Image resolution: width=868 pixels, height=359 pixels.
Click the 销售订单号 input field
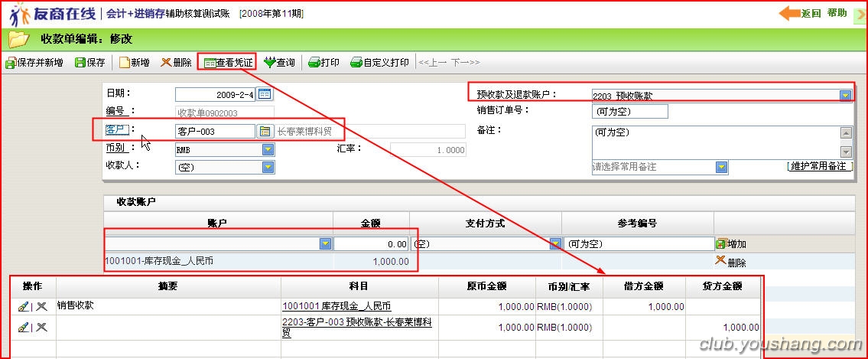tap(629, 111)
